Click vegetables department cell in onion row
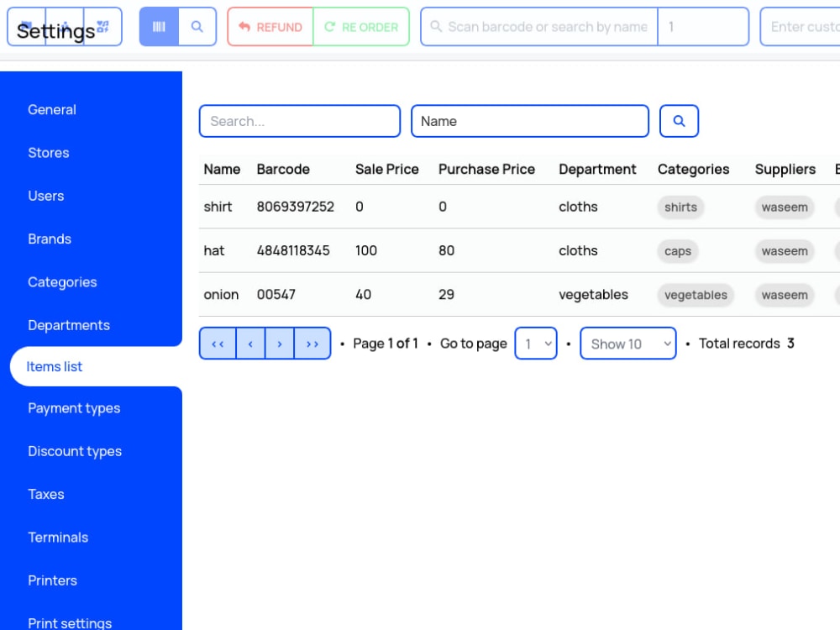 coord(593,295)
